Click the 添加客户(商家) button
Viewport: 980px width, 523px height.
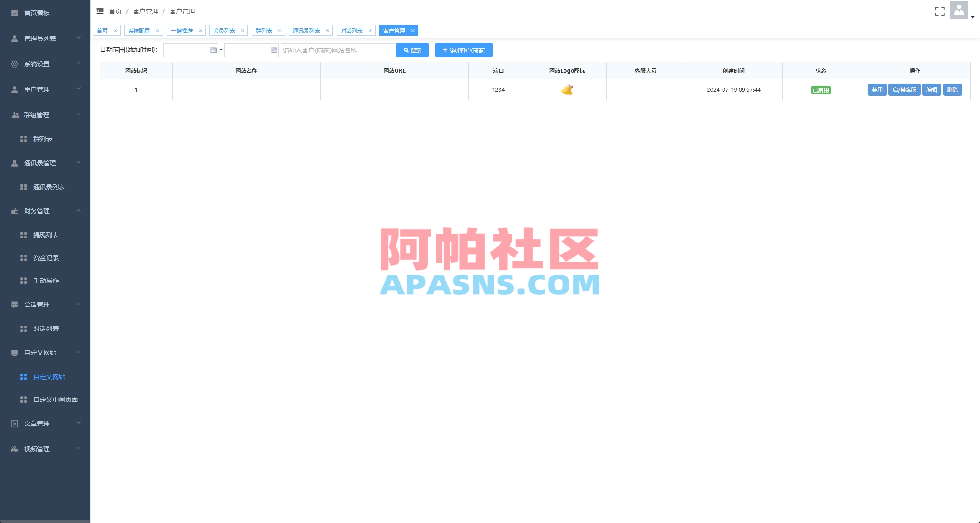click(x=464, y=50)
